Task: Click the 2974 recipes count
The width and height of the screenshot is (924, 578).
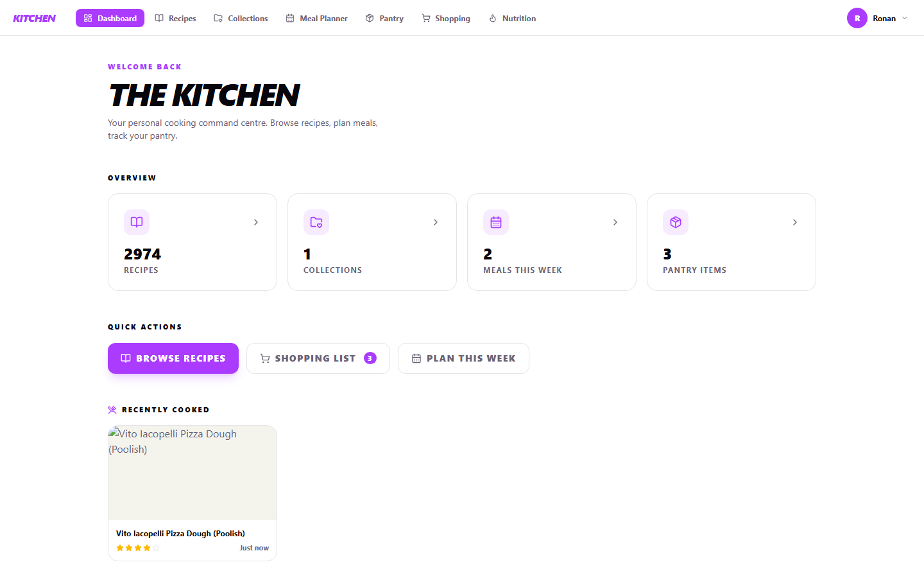Action: click(142, 254)
